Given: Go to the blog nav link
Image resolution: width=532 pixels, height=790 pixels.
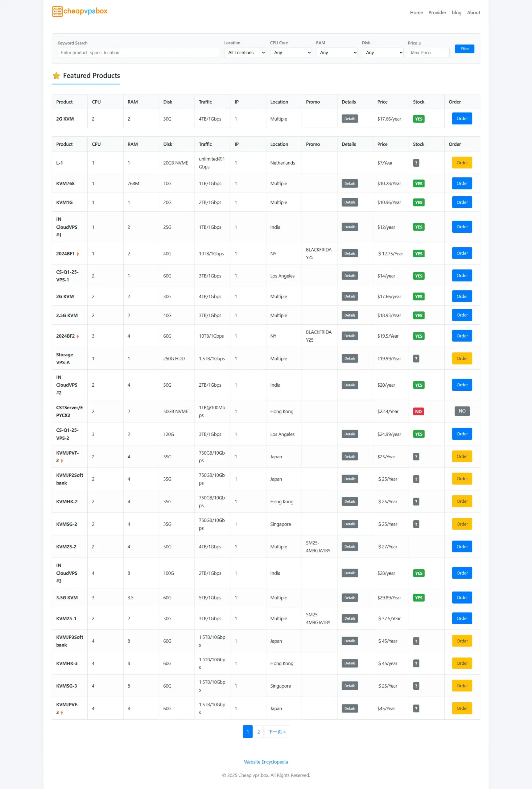Looking at the screenshot, I should 456,13.
